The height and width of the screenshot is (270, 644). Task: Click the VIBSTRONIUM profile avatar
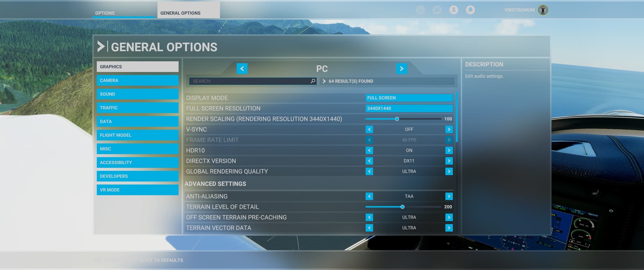pos(543,10)
